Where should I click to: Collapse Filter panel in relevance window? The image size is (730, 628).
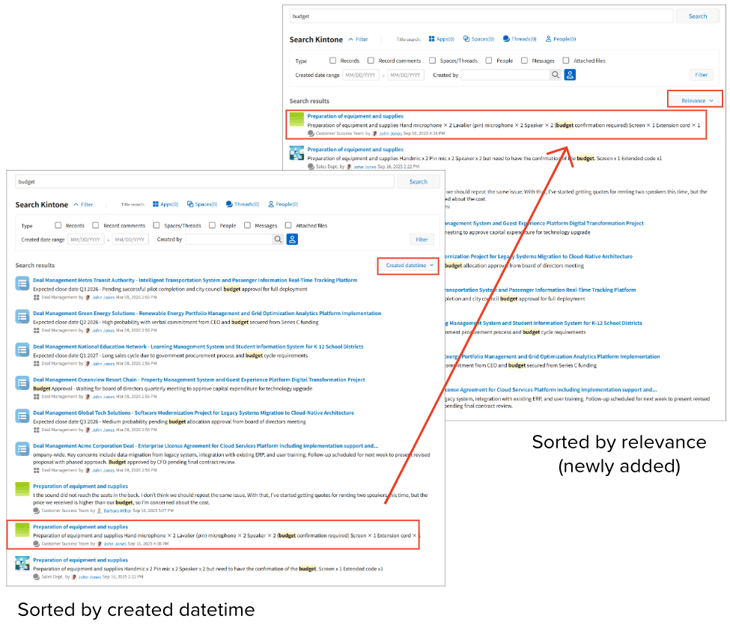point(358,39)
